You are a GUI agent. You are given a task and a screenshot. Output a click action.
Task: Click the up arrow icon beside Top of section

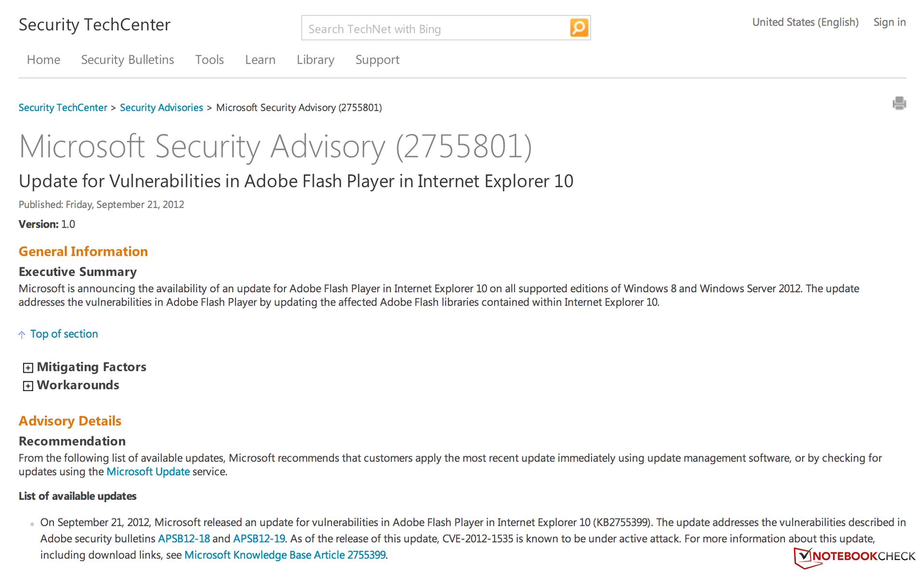tap(22, 334)
